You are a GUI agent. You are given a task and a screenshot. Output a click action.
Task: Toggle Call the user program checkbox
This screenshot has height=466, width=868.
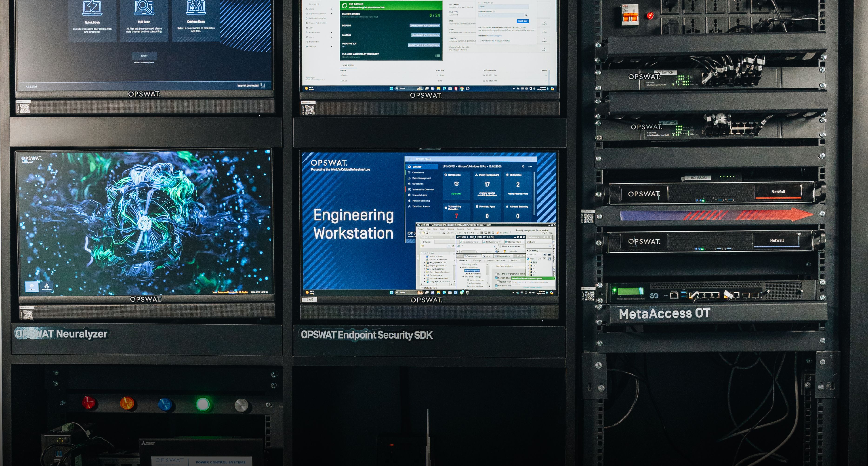click(496, 274)
